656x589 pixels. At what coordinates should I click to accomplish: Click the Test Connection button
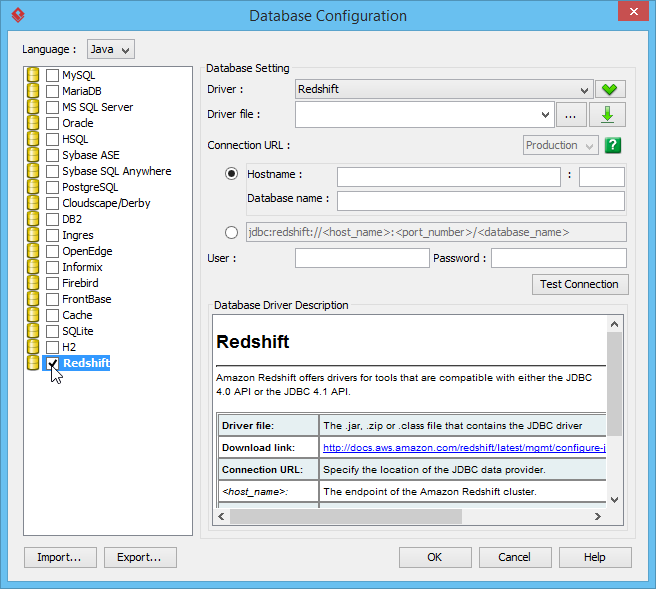point(580,284)
